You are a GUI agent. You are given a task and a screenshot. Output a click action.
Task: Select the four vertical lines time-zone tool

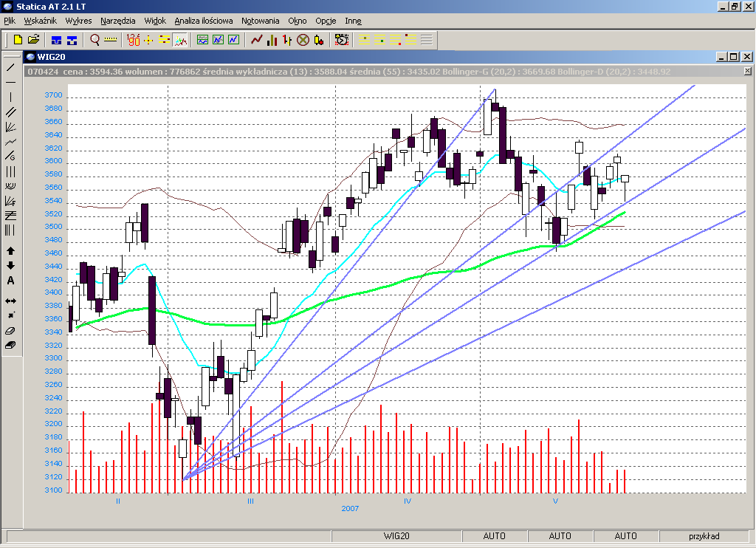click(x=10, y=230)
